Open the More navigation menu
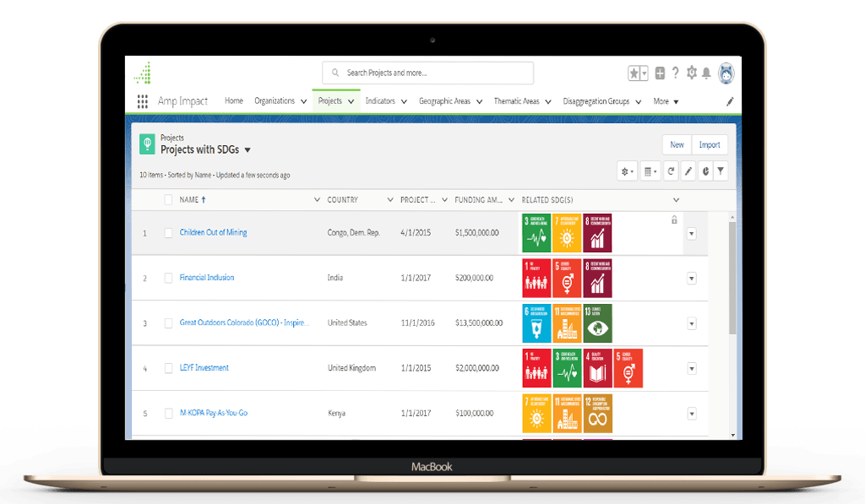865x504 pixels. pyautogui.click(x=666, y=101)
